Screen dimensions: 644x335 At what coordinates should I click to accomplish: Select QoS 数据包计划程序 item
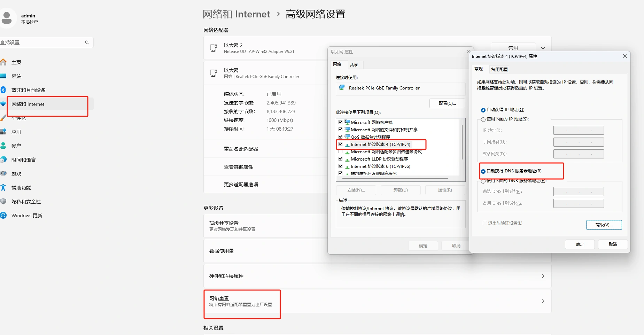coord(371,137)
